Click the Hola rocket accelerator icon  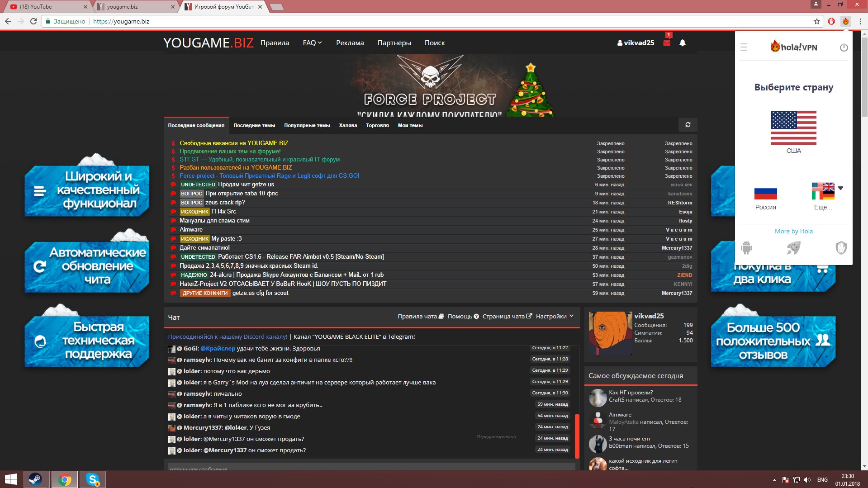click(793, 247)
